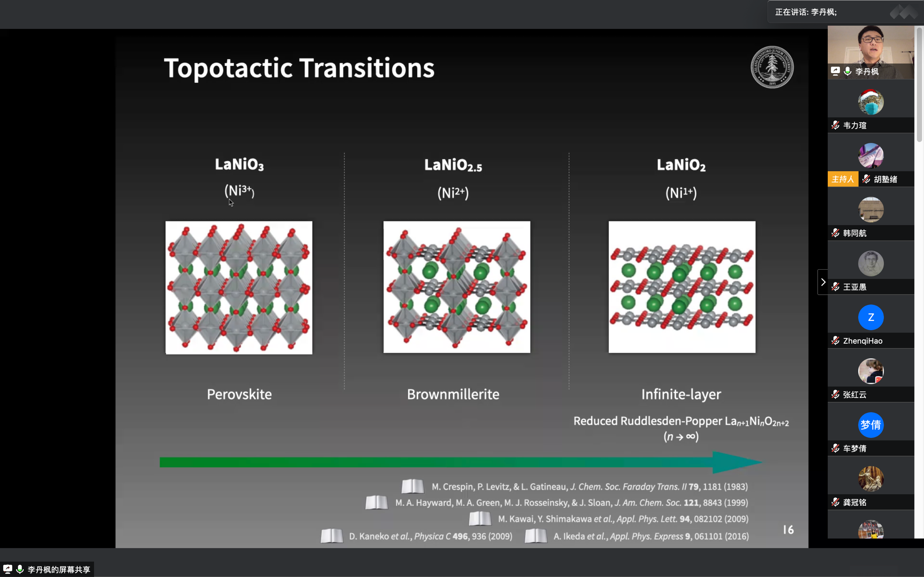Screen dimensions: 924x577
Task: Click the 主持人 host badge
Action: pos(843,179)
